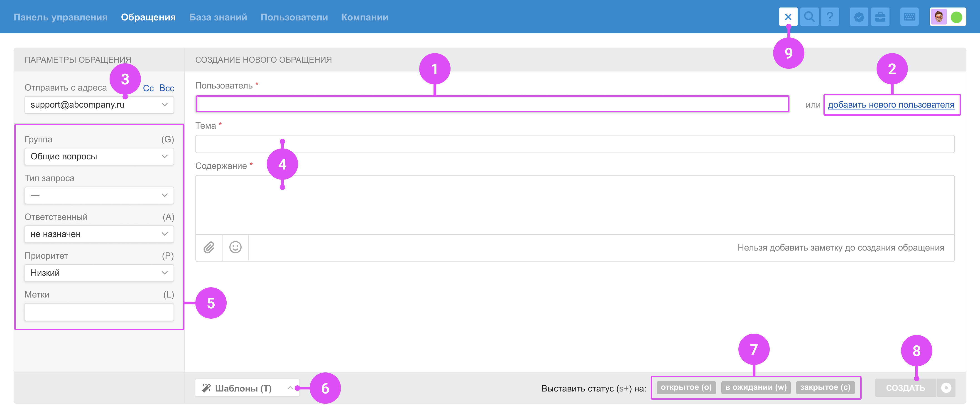Open keyboard shortcuts icon
The width and height of the screenshot is (980, 416).
(x=909, y=17)
